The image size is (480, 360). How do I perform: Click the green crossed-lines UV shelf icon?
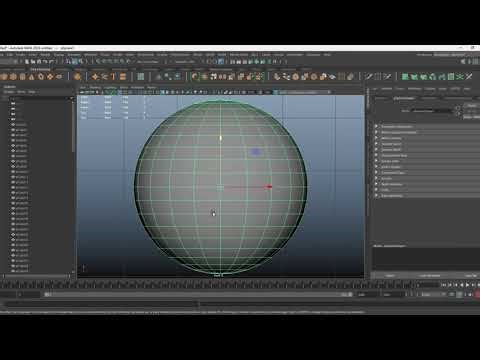click(460, 77)
